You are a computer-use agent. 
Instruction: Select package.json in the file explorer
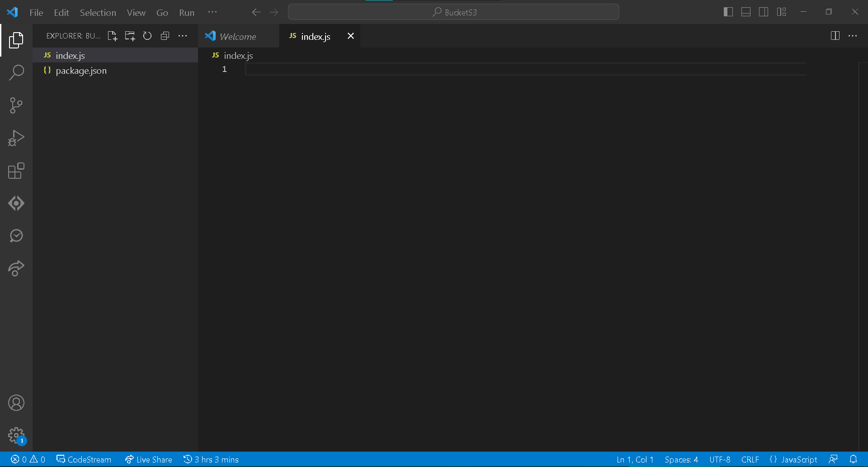pos(81,71)
